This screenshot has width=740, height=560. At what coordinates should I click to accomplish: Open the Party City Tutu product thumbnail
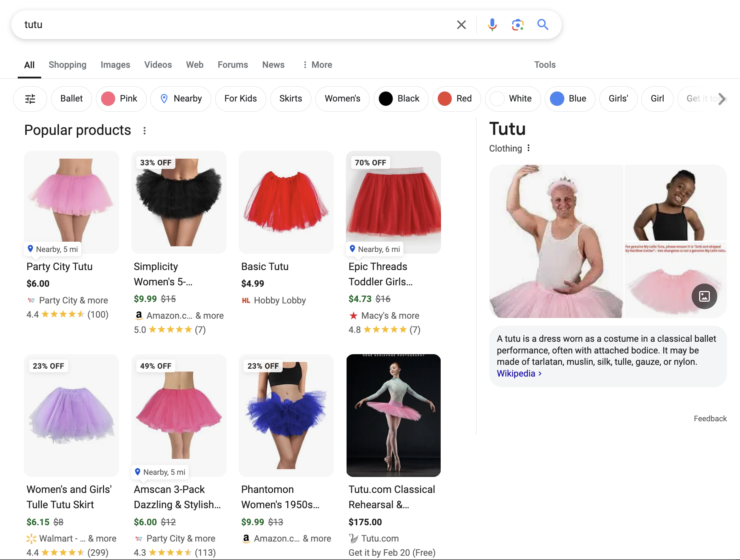click(71, 203)
